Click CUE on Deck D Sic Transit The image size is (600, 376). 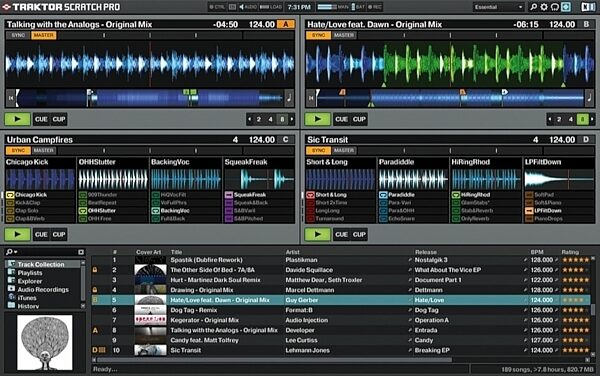click(x=341, y=234)
